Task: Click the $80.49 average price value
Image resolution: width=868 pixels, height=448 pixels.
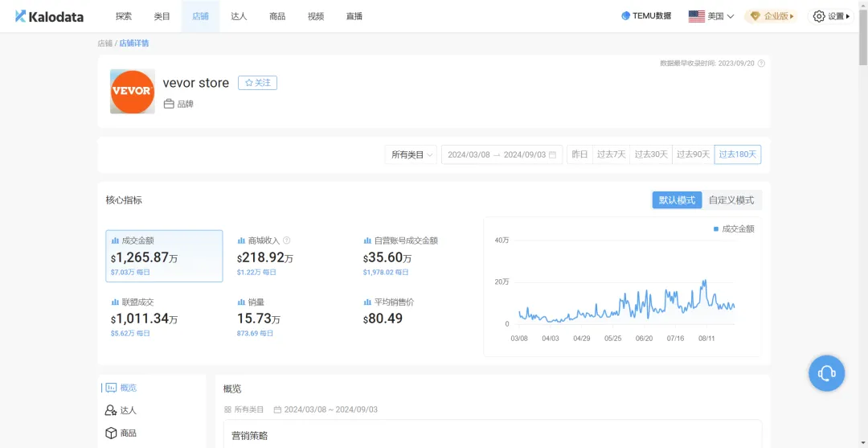Action: tap(383, 319)
